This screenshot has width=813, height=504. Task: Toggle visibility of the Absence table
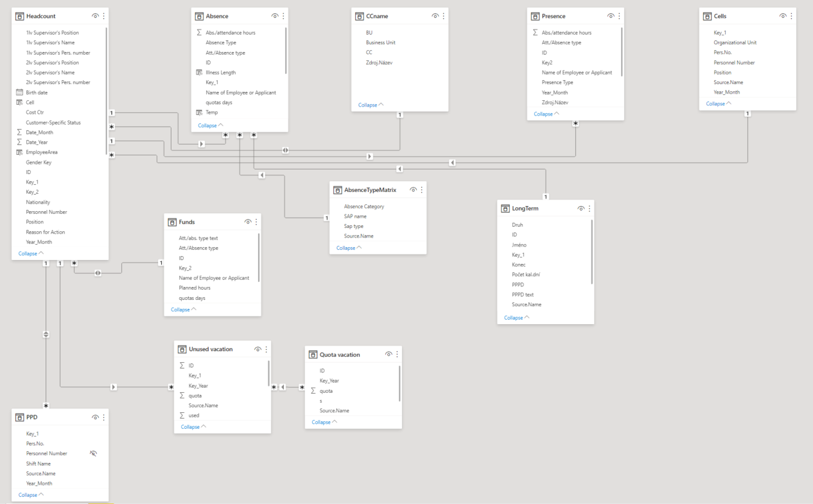pyautogui.click(x=275, y=16)
